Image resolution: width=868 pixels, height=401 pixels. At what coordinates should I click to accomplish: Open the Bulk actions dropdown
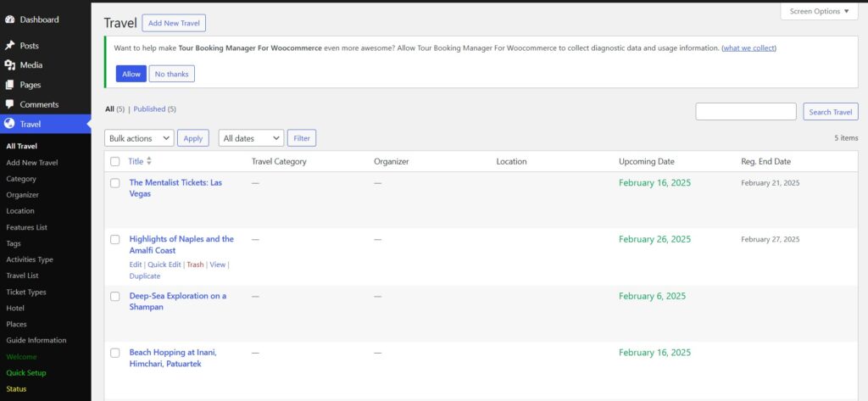click(139, 138)
